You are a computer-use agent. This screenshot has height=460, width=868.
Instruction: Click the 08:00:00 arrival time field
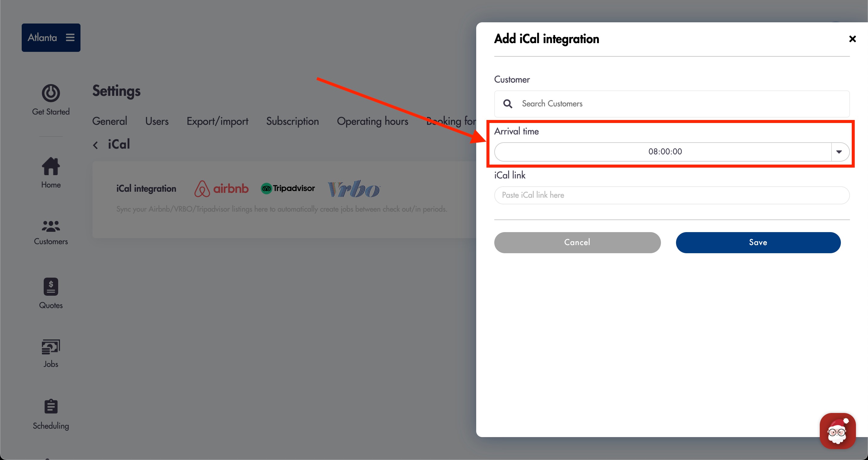click(665, 152)
